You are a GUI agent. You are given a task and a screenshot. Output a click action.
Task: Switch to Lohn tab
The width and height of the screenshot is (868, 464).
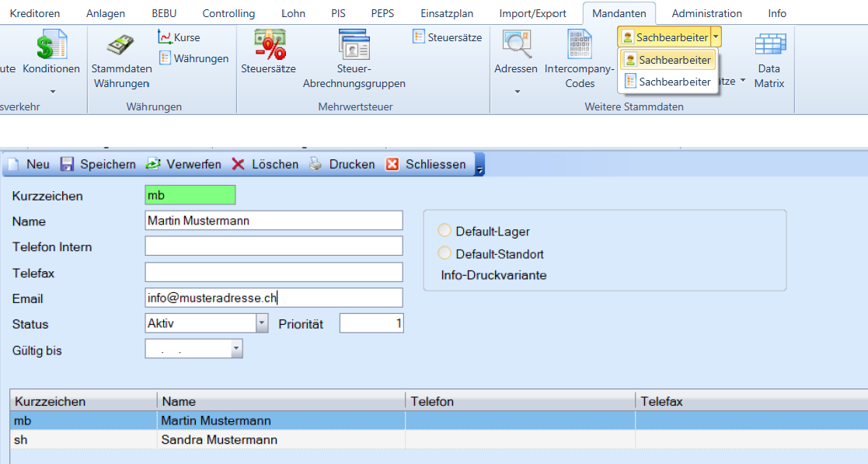tap(293, 13)
